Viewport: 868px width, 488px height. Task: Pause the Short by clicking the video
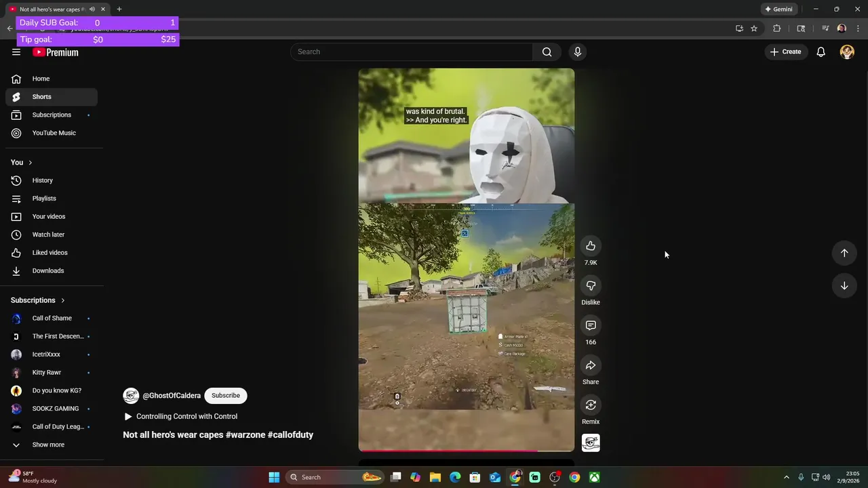pos(467,260)
